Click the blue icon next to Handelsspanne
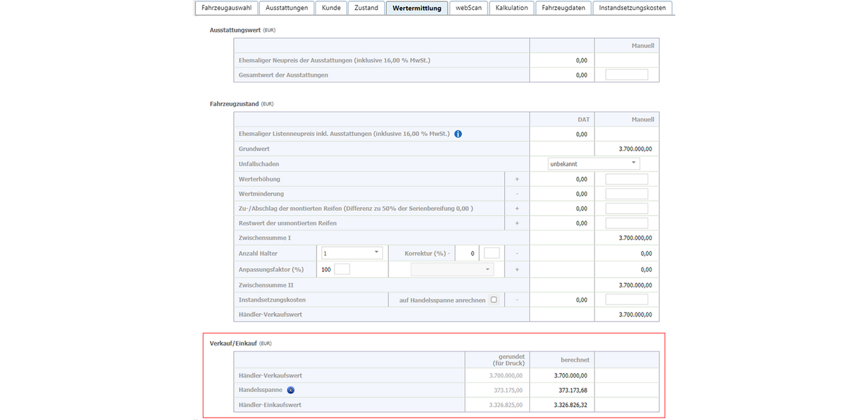The width and height of the screenshot is (868, 420). click(x=291, y=390)
